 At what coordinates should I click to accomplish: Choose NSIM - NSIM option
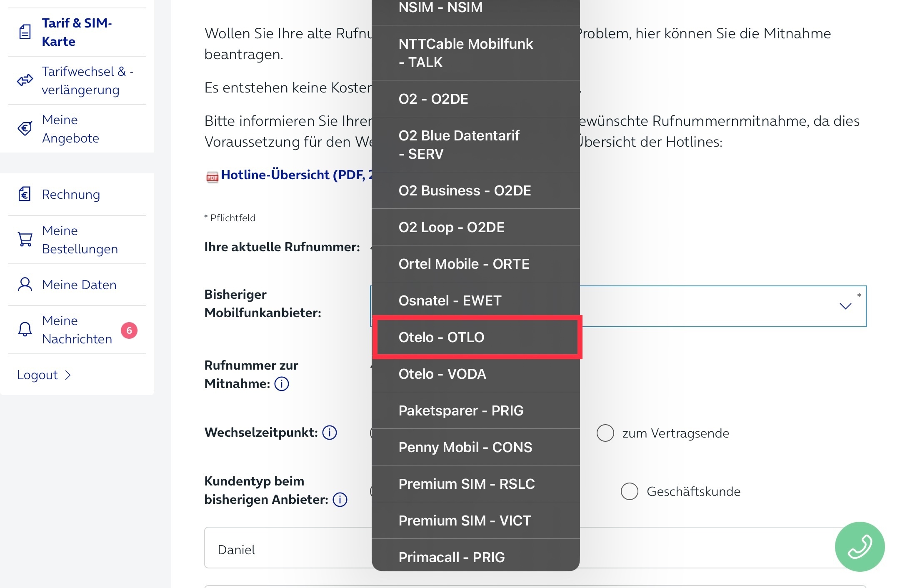tap(476, 12)
